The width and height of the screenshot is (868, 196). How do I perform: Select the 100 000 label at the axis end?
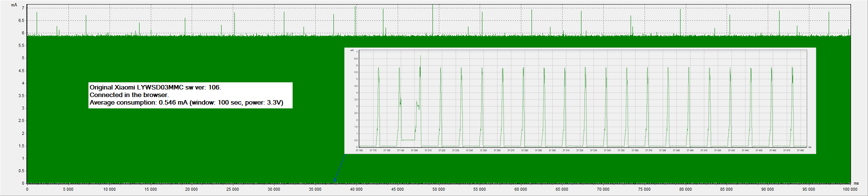pos(850,189)
